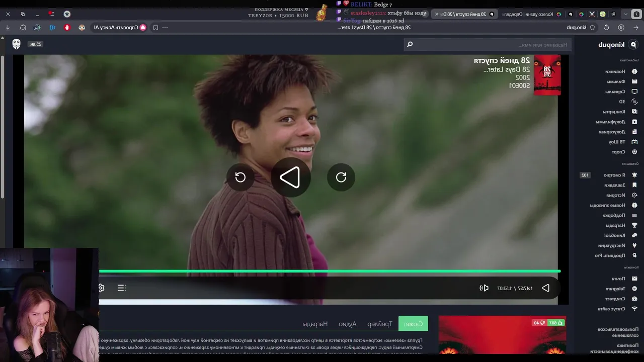
Task: Click the small play button in control bar
Action: 546,288
